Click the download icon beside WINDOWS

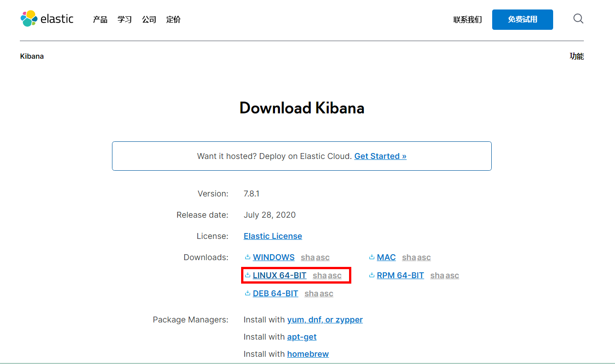(247, 257)
